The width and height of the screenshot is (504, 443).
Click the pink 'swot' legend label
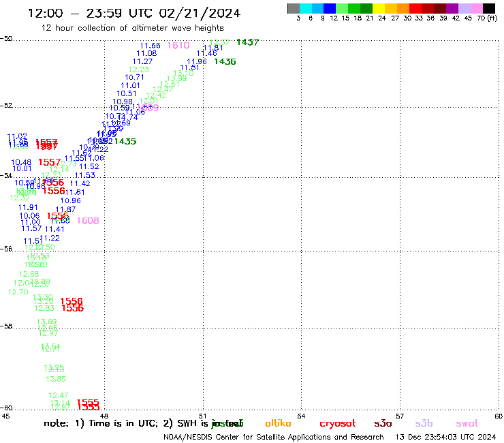467,424
